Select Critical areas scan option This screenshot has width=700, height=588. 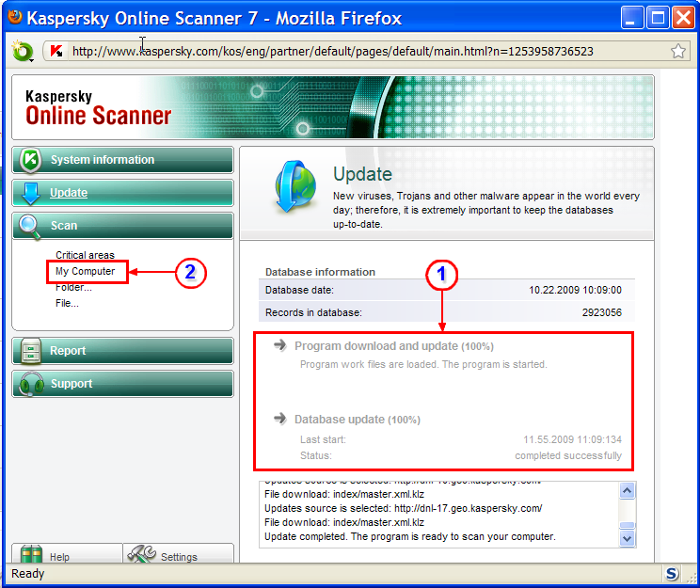coord(85,255)
